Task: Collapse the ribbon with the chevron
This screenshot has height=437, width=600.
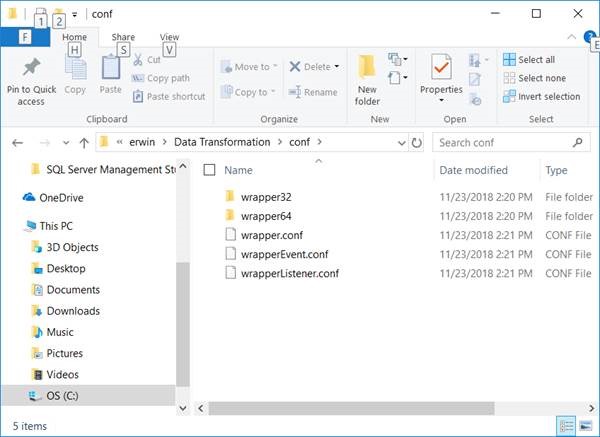Action: pyautogui.click(x=572, y=37)
